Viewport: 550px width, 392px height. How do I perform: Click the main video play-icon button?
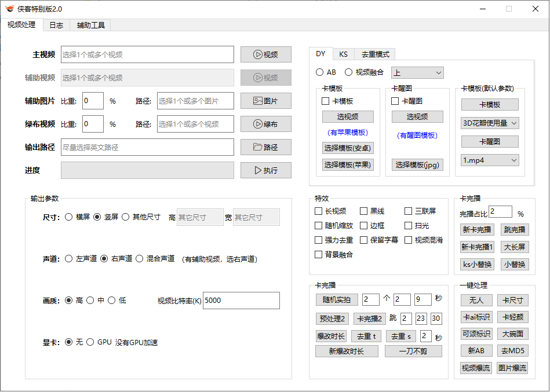point(266,54)
